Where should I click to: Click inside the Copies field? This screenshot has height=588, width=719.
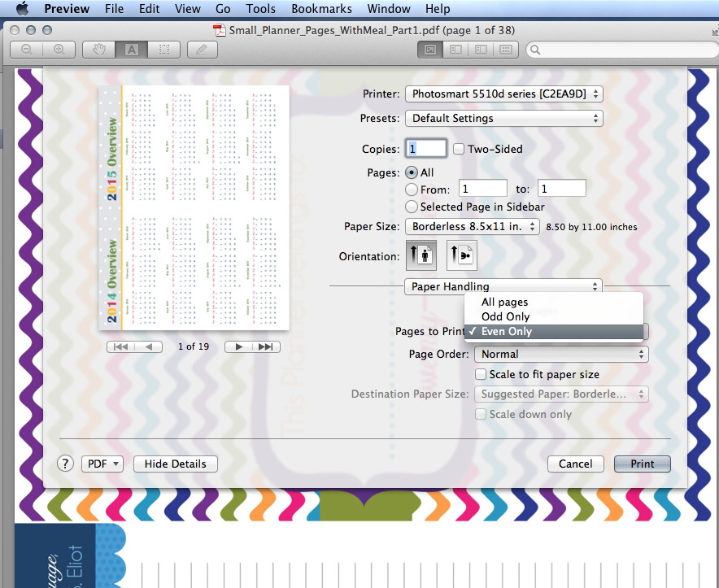click(x=425, y=149)
